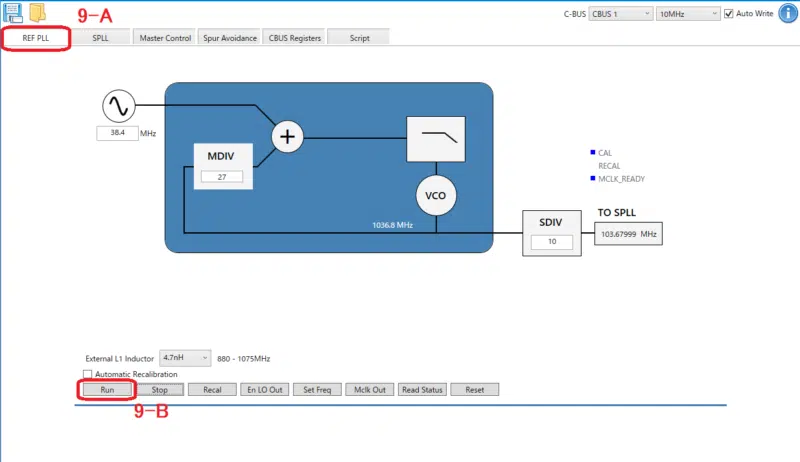Toggle the Auto Write checkbox
The height and width of the screenshot is (462, 800).
(x=729, y=13)
